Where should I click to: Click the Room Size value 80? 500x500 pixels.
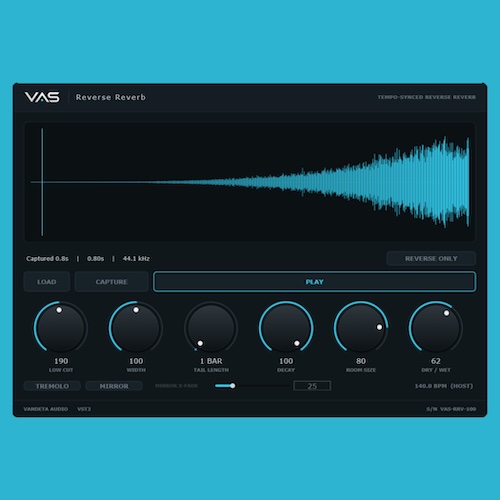(361, 361)
